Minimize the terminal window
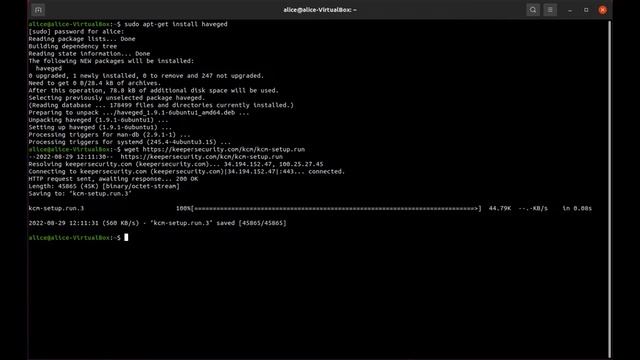This screenshot has height=360, width=640. click(570, 10)
